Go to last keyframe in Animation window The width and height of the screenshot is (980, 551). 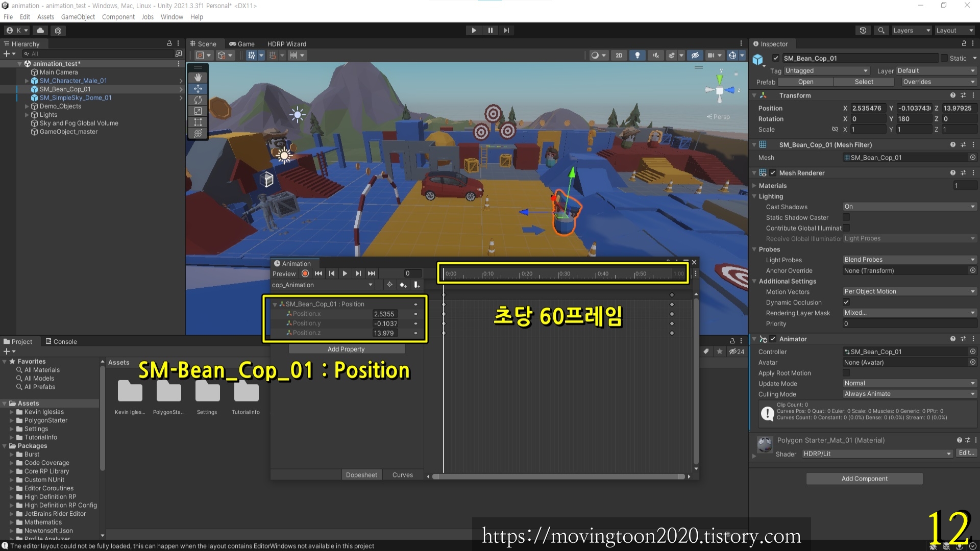point(372,273)
